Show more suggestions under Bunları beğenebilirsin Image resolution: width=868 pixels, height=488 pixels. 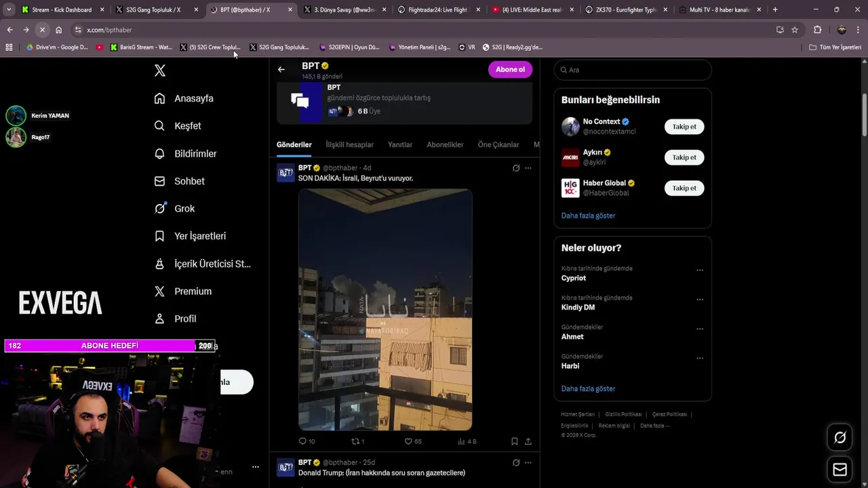(588, 216)
